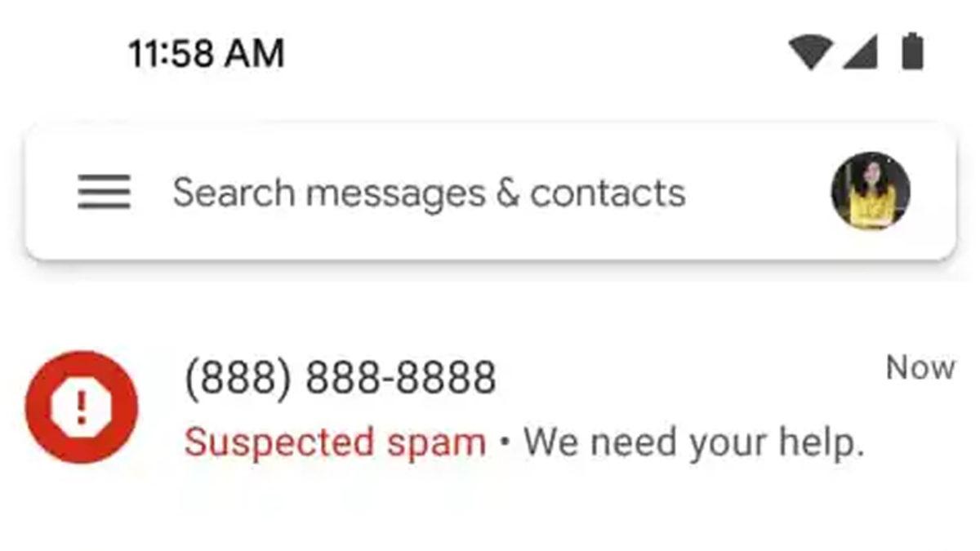
Task: Tap the Search messages & contacts field
Action: click(x=431, y=193)
